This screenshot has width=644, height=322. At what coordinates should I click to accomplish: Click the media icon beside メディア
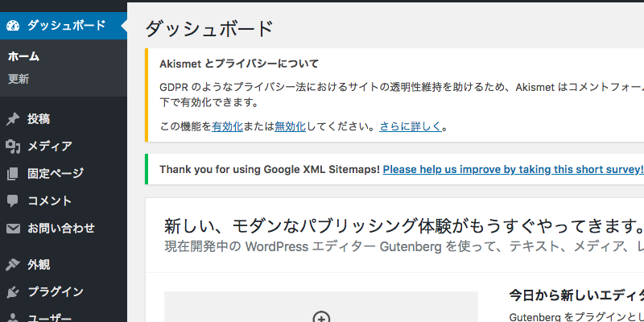click(x=13, y=147)
